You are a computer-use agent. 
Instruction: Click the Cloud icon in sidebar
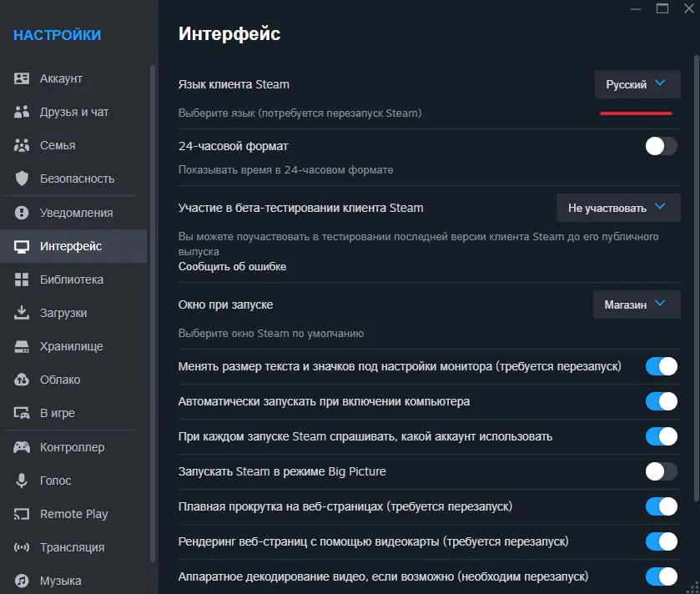(22, 380)
